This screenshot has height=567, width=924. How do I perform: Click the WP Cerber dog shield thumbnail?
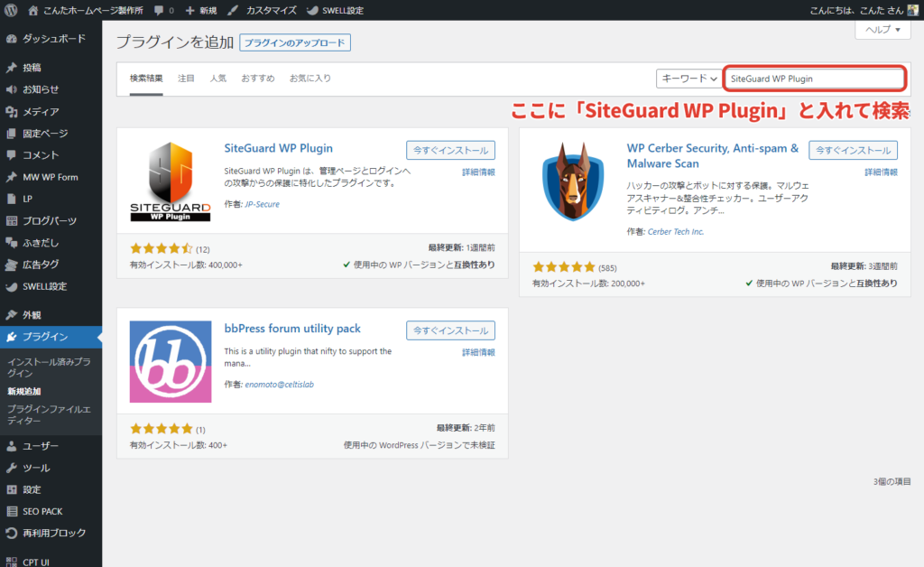573,181
